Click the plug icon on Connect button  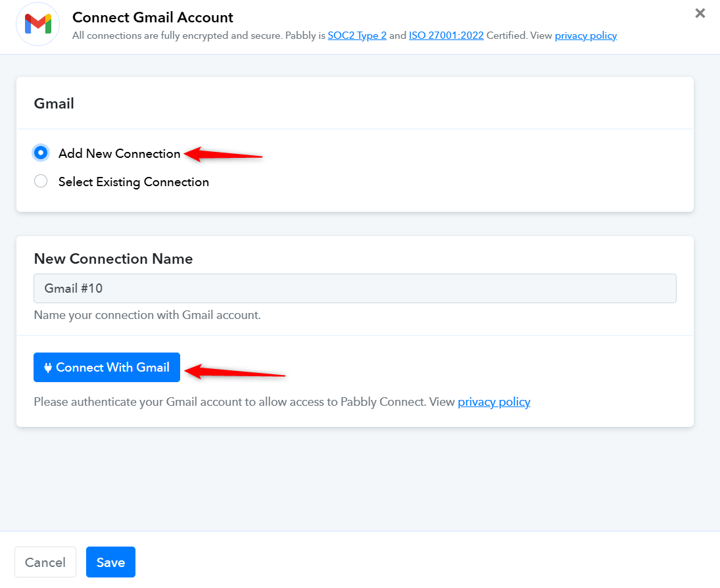coord(48,368)
